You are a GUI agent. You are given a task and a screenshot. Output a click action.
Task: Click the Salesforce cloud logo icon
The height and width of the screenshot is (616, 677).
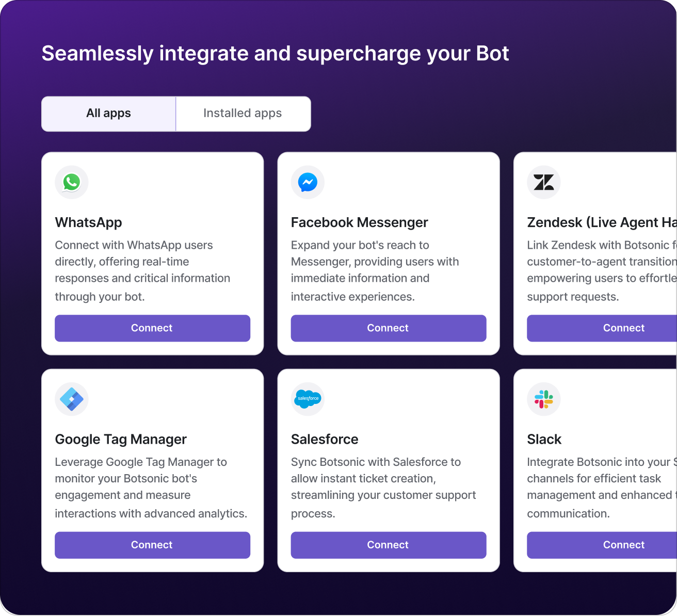[x=308, y=399]
